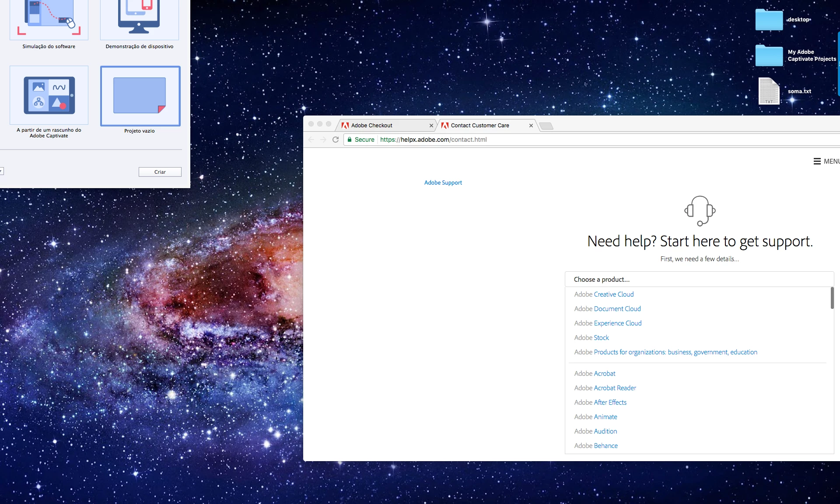Open the desktop folder icon

769,20
